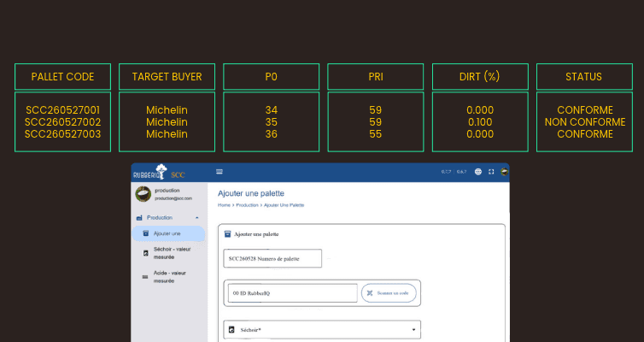This screenshot has width=644, height=342.
Task: Click the Production sidebar group label
Action: [160, 218]
